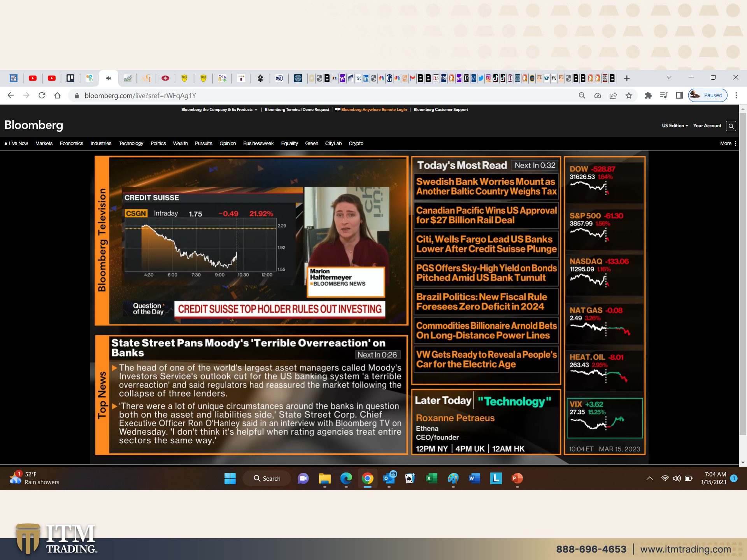The width and height of the screenshot is (747, 560).
Task: Open the Opinion section
Action: point(228,143)
